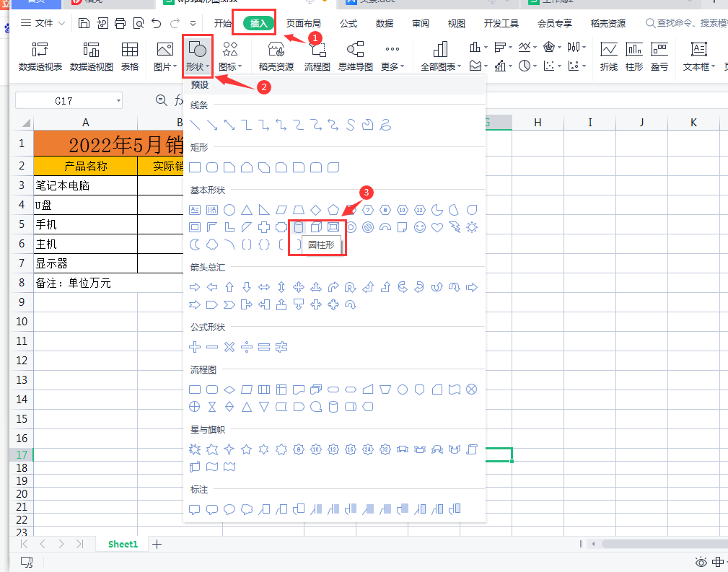Screen dimensions: 728x572
Task: Pick the flowchart decision diamond
Action: [229, 390]
